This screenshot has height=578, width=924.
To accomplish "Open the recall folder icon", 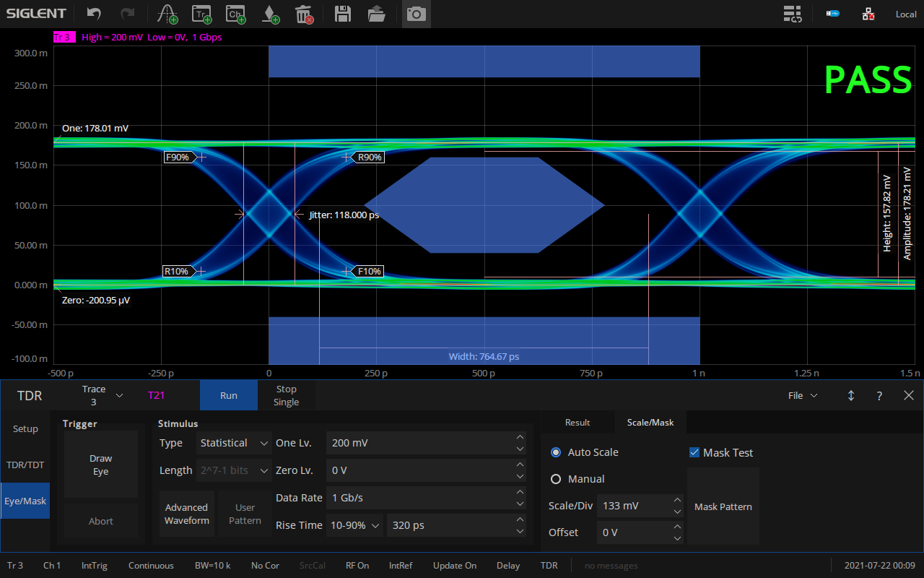I will [x=376, y=14].
